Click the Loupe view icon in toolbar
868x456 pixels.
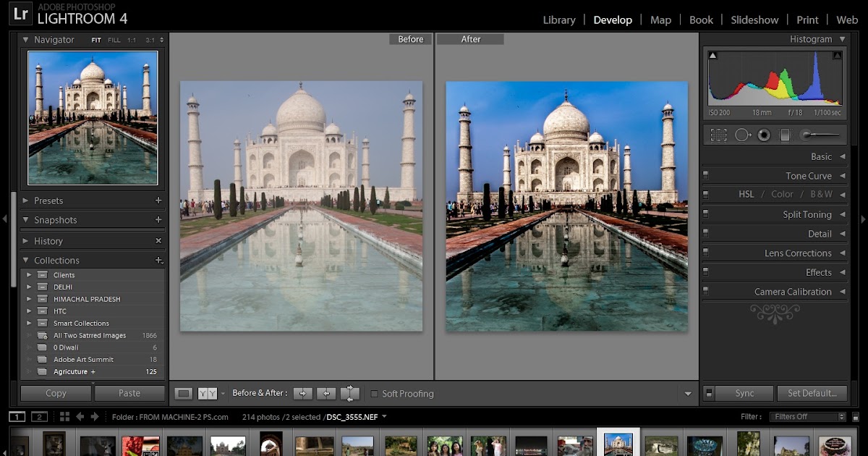pos(184,393)
